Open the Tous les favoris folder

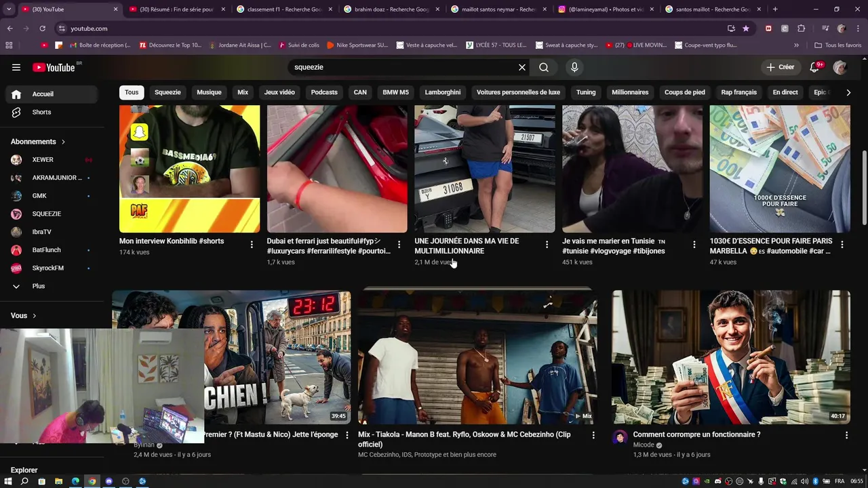[x=837, y=45]
